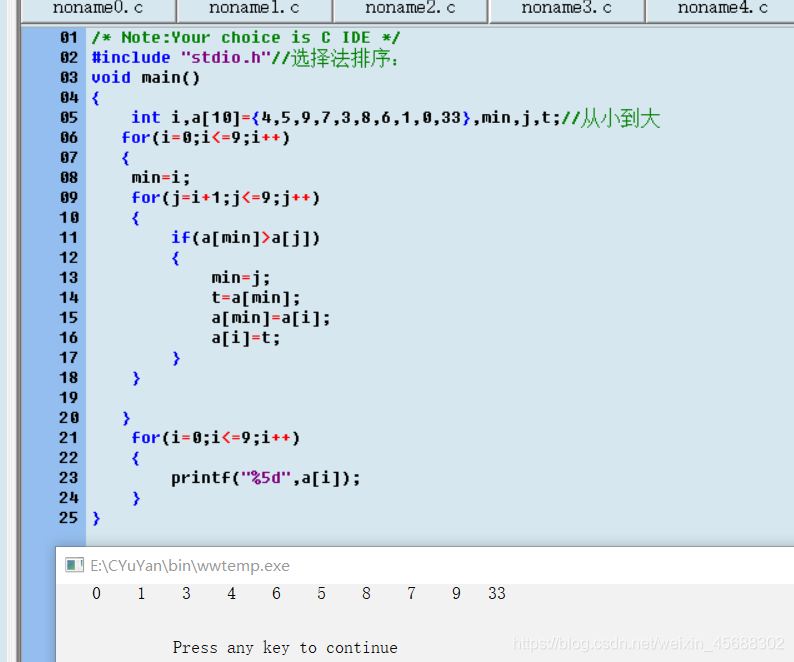The width and height of the screenshot is (794, 662).
Task: Click the 't=a[min];' statement
Action: [x=256, y=298]
